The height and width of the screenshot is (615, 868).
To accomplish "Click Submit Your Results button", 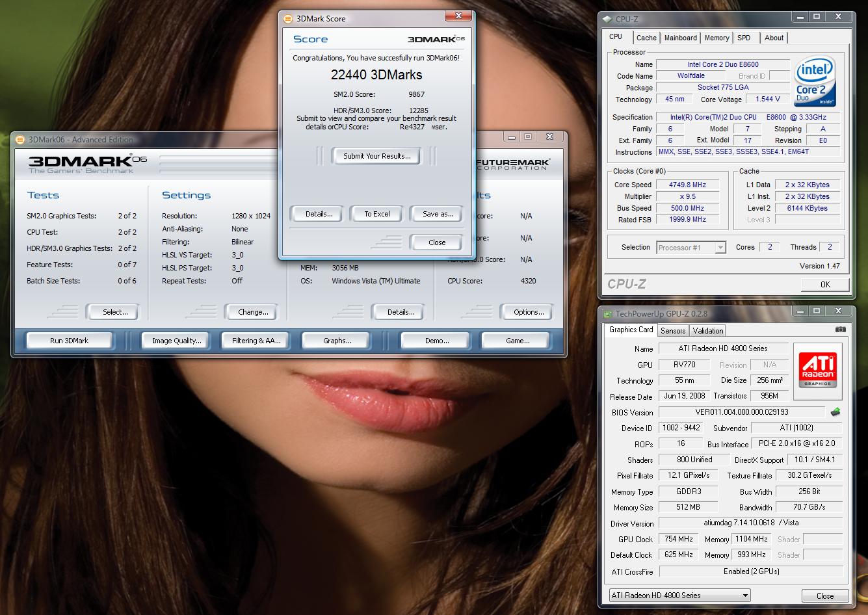I will click(x=377, y=156).
